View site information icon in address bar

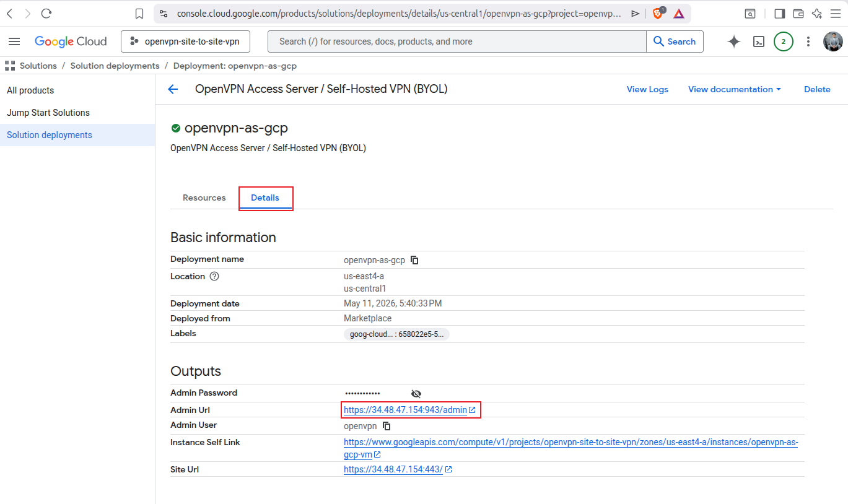pyautogui.click(x=164, y=14)
